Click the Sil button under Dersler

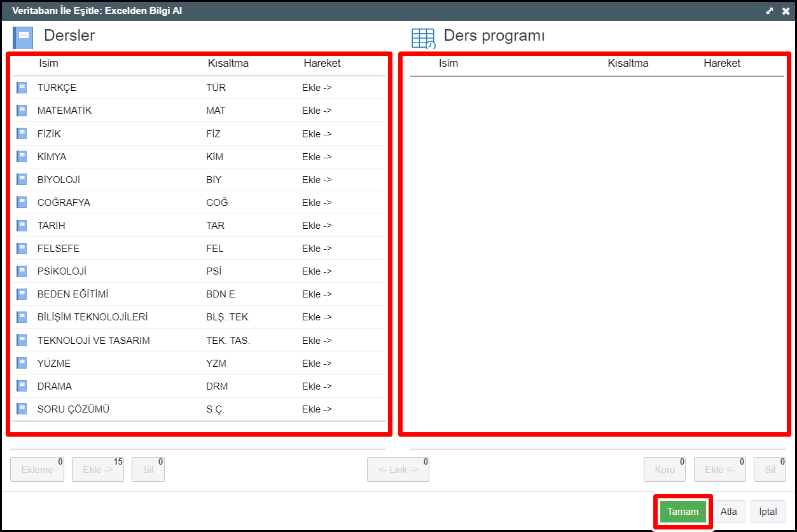click(x=148, y=469)
